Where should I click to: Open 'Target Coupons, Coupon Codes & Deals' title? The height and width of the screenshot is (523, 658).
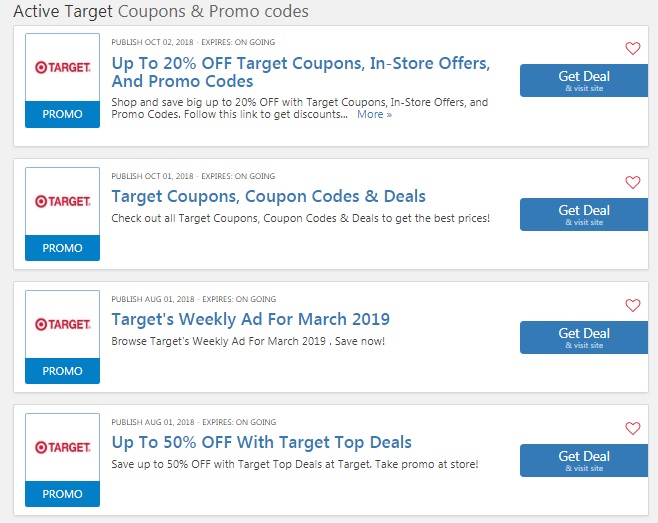click(x=269, y=196)
